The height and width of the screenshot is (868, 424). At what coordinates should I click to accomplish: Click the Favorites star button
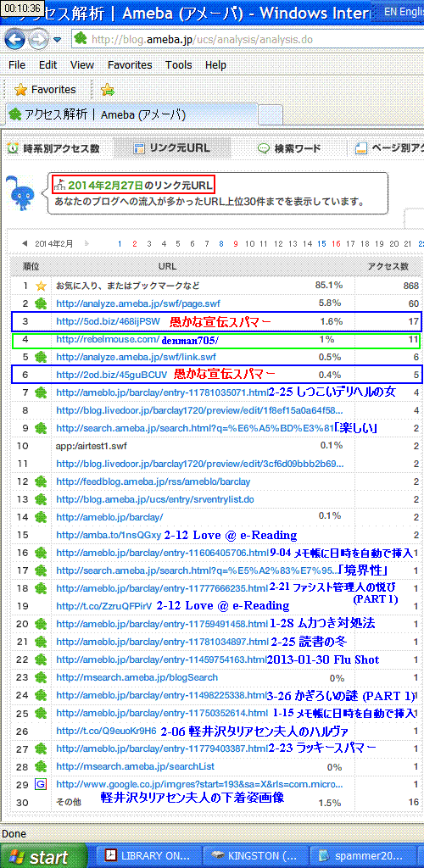[x=45, y=90]
